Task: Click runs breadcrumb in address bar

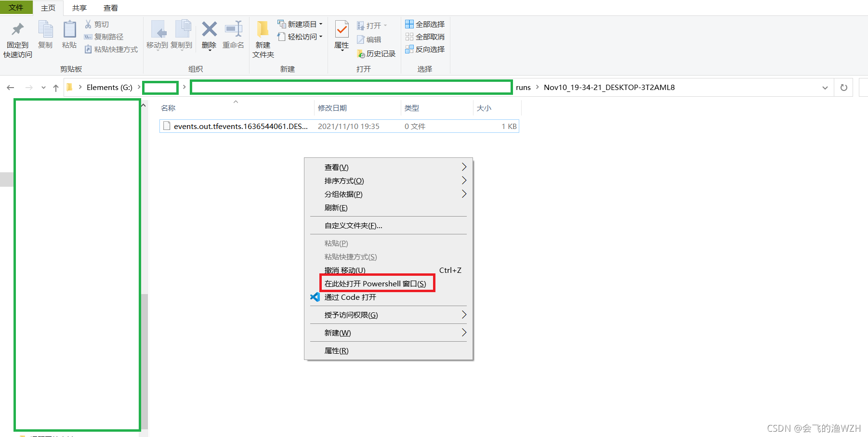Action: tap(523, 88)
